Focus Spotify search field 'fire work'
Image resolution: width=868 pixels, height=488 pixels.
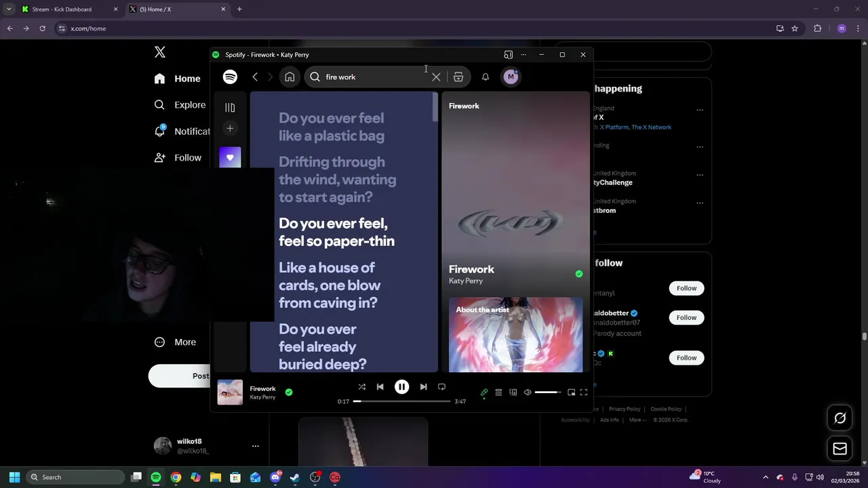[375, 77]
